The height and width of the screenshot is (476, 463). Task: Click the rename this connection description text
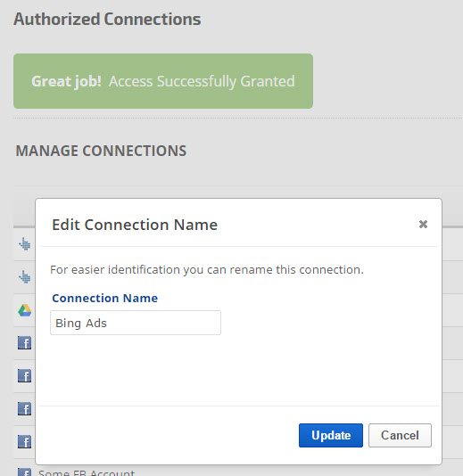[207, 269]
